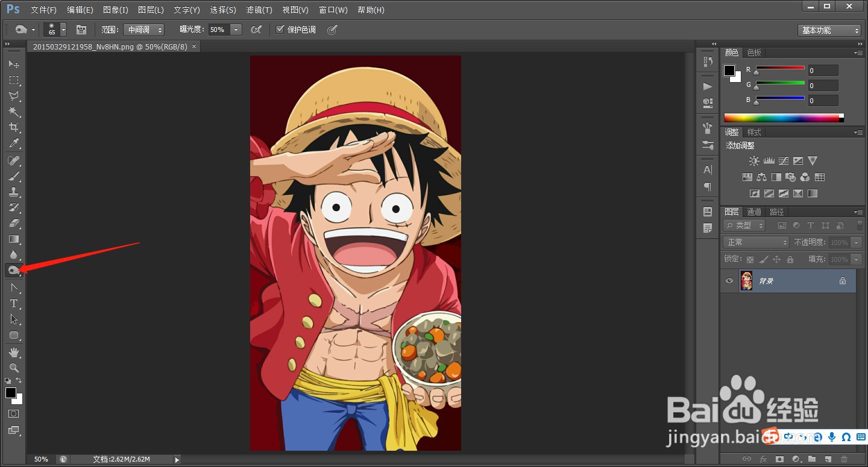Select the Move tool
The width and height of the screenshot is (868, 467).
click(x=14, y=64)
